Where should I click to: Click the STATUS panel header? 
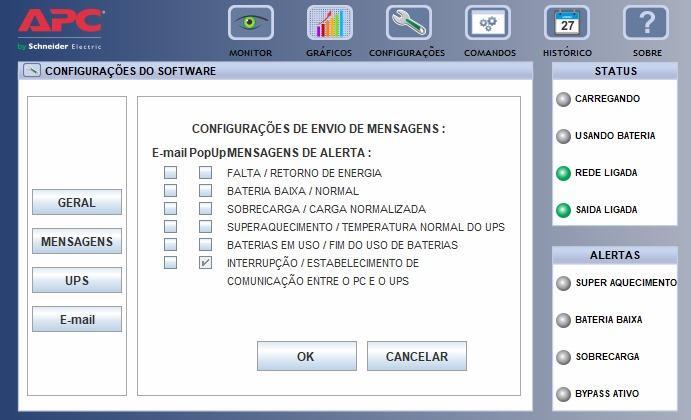point(615,71)
